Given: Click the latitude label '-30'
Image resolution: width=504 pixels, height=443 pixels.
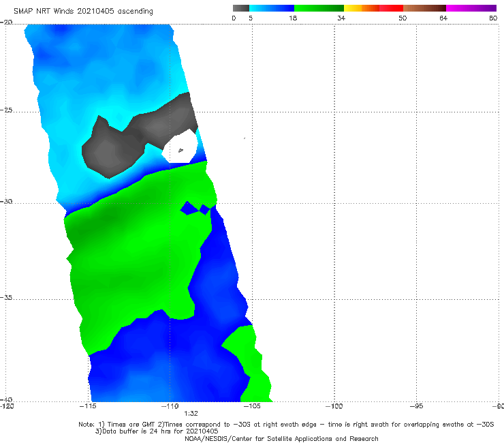Looking at the screenshot, I should (6, 201).
